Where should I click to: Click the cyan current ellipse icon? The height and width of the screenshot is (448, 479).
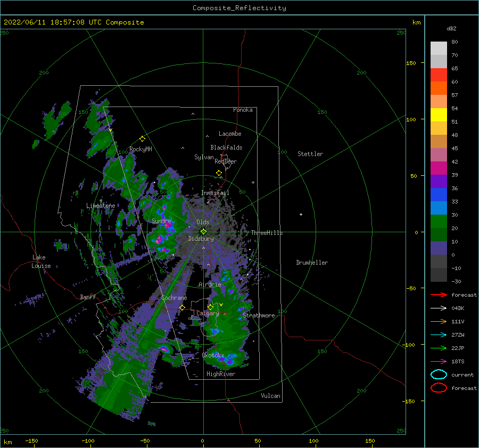coord(439,374)
